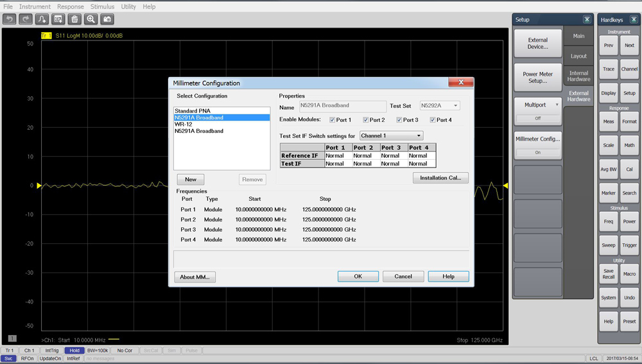Switch to the Internal Hardware tab
642x364 pixels.
(x=578, y=76)
